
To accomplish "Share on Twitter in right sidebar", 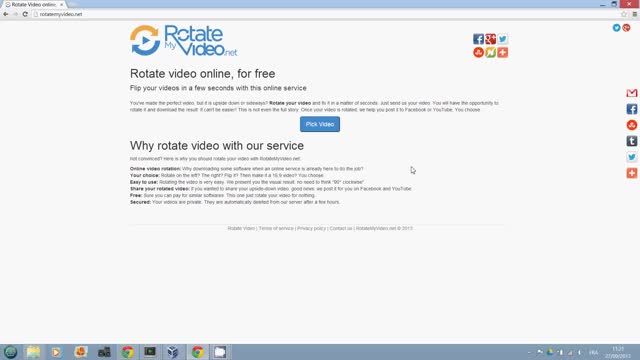I will (x=632, y=157).
